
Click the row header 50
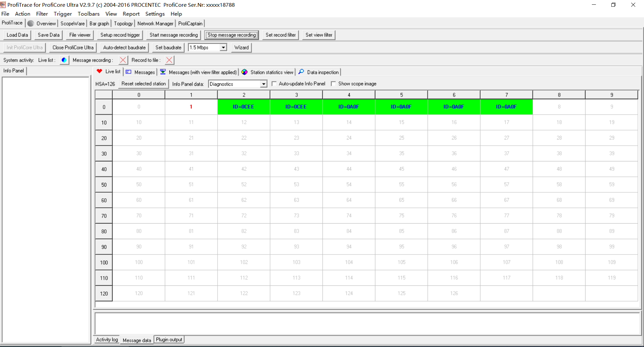click(x=104, y=185)
